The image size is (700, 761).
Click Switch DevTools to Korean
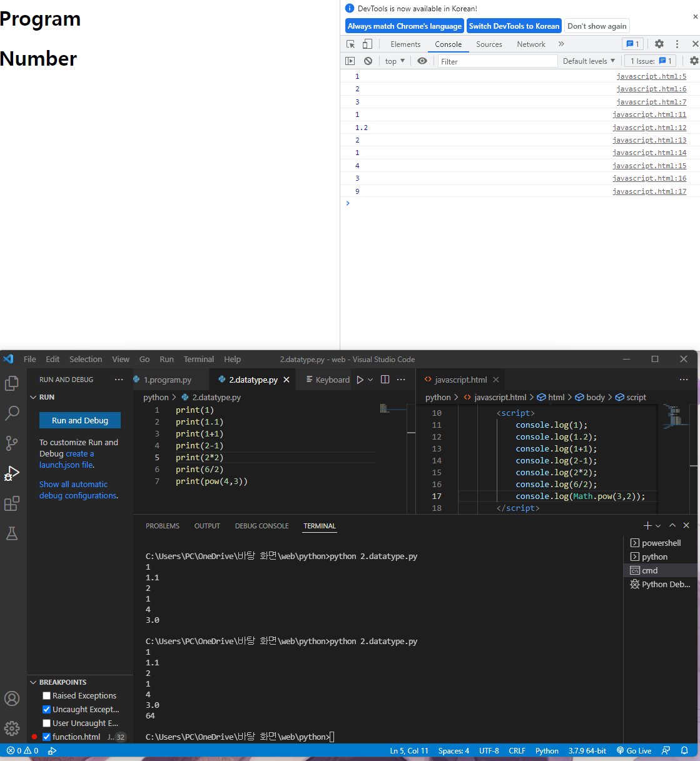pos(514,26)
